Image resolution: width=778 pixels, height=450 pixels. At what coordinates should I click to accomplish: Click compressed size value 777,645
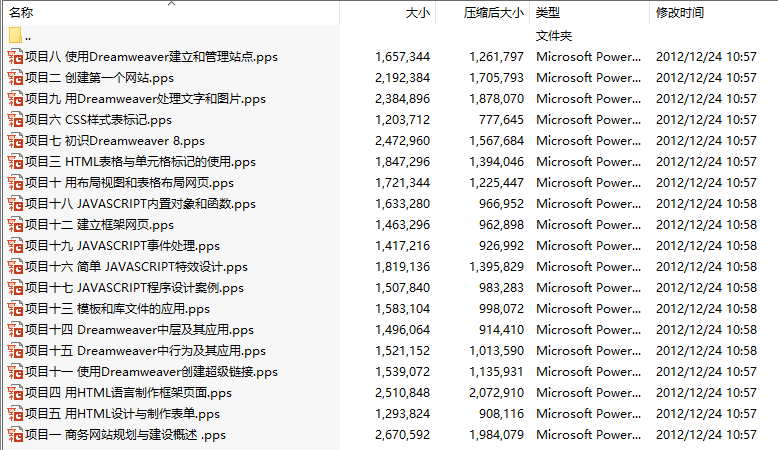[x=501, y=120]
